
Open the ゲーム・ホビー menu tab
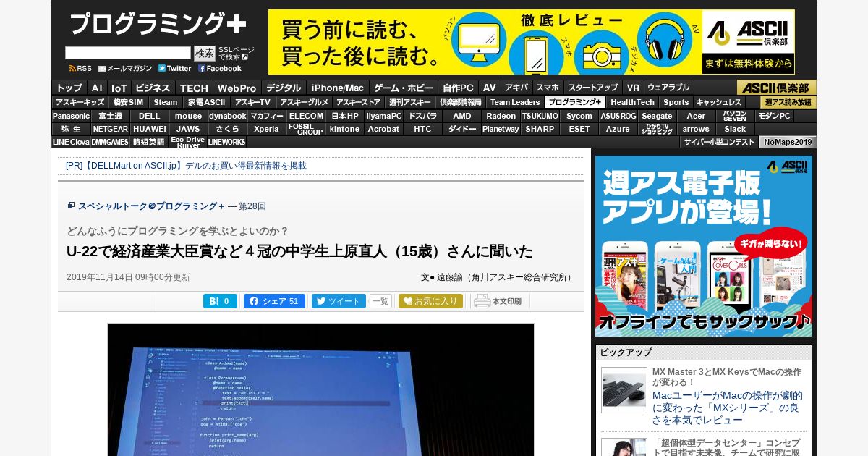pos(404,88)
